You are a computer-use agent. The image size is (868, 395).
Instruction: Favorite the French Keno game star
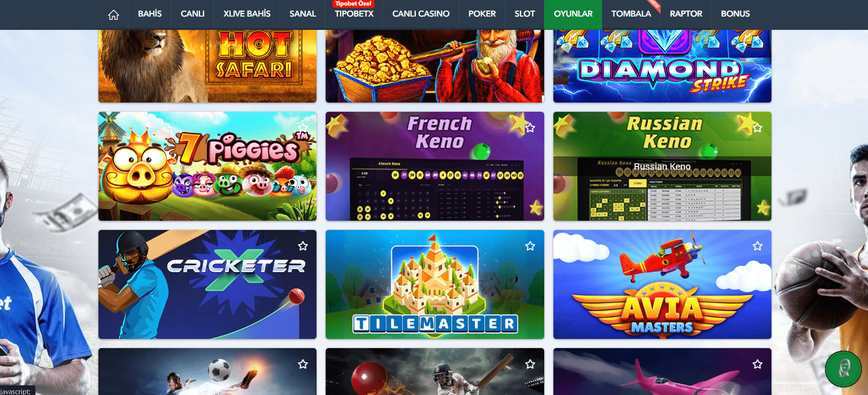tap(530, 128)
